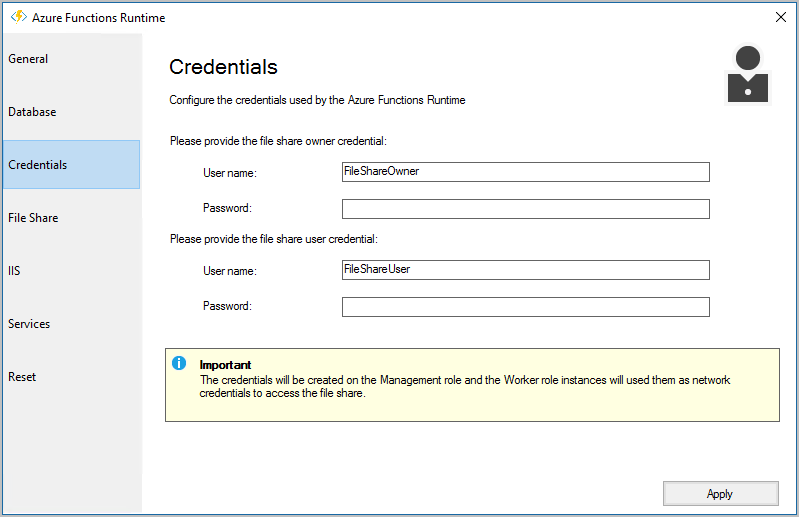Focus the file share user password field
The height and width of the screenshot is (517, 799).
[x=525, y=307]
